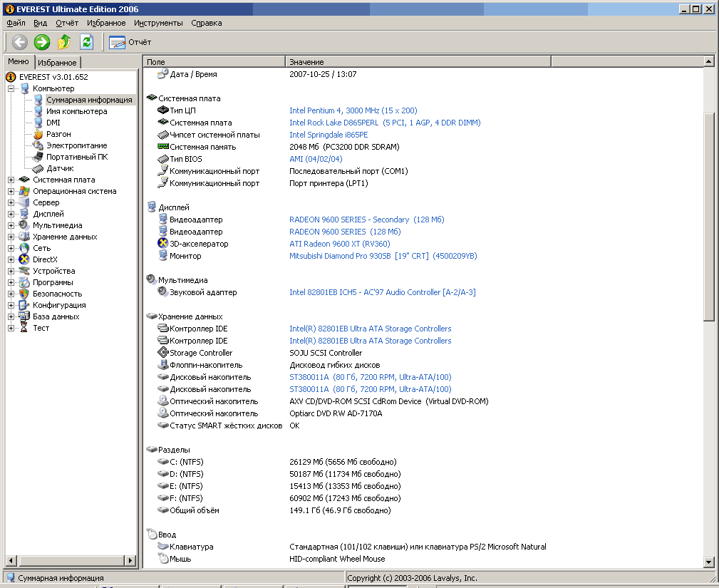Click the Безопасность shield icon
The width and height of the screenshot is (719, 588).
pos(24,294)
